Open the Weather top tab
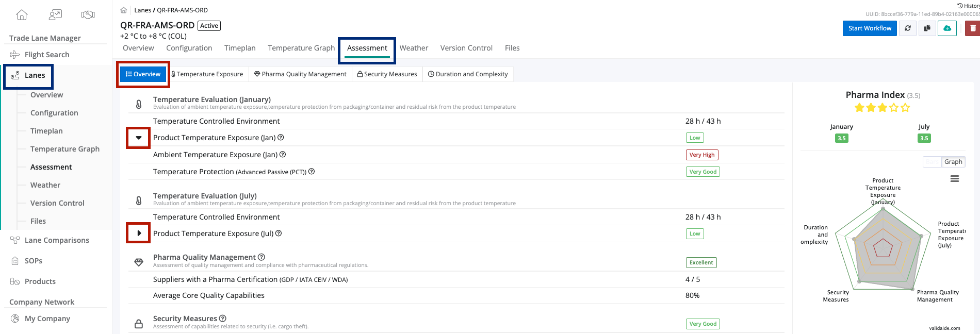 pos(414,48)
